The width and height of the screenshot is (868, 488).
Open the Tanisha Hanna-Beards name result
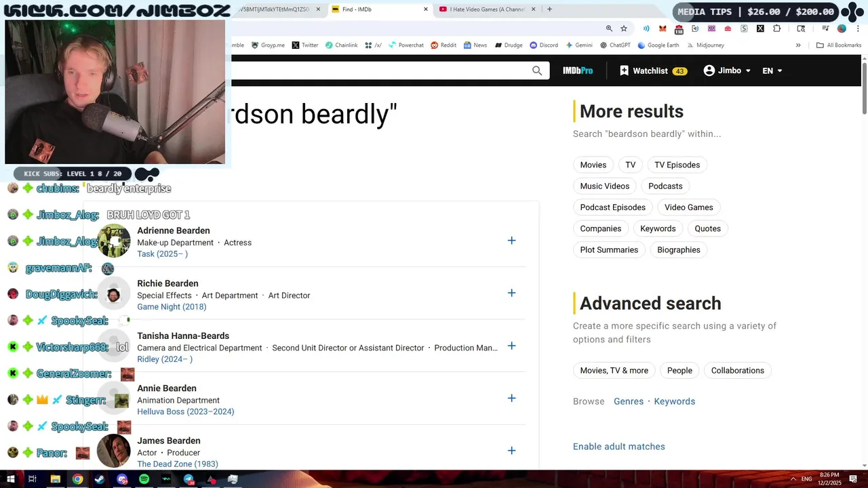183,335
